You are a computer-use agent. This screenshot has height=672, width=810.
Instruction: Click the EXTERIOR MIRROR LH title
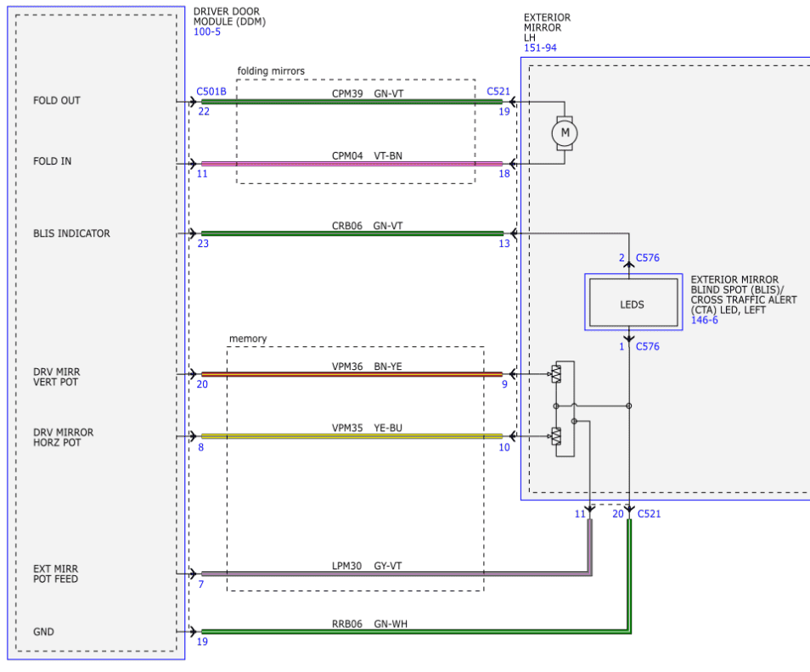coord(547,27)
